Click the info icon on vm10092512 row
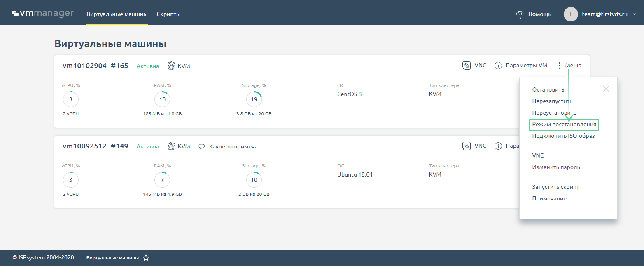The height and width of the screenshot is (266, 644). (x=498, y=146)
